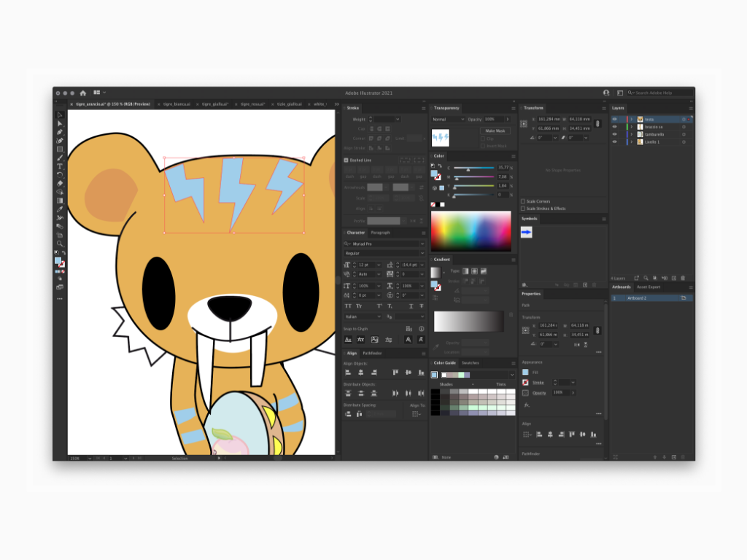Switch to the tigre_bianca.ai document tab
Image resolution: width=747 pixels, height=560 pixels.
177,104
